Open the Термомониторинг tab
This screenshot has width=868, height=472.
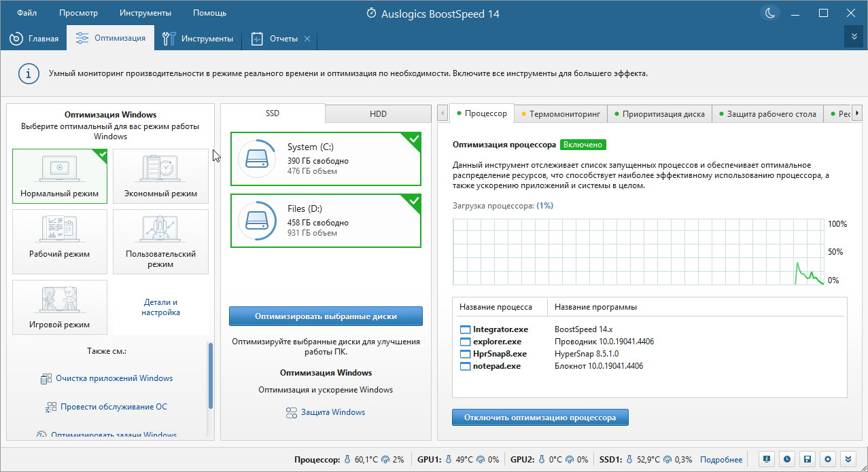click(x=561, y=113)
